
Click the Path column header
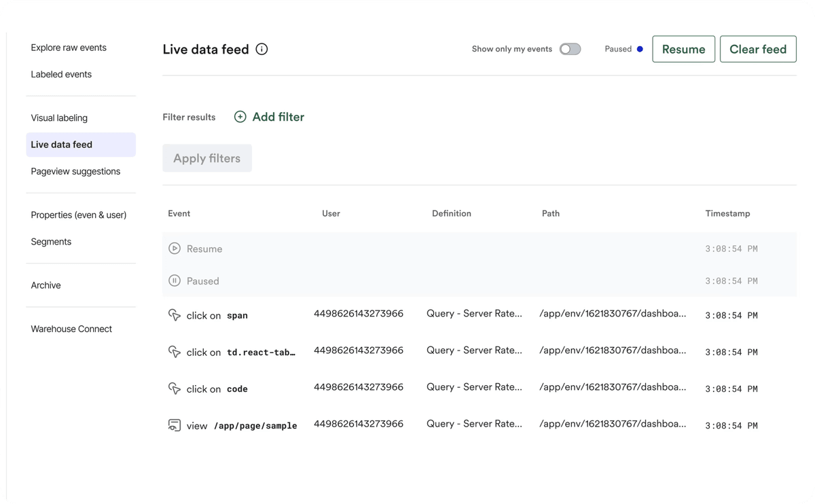point(551,213)
